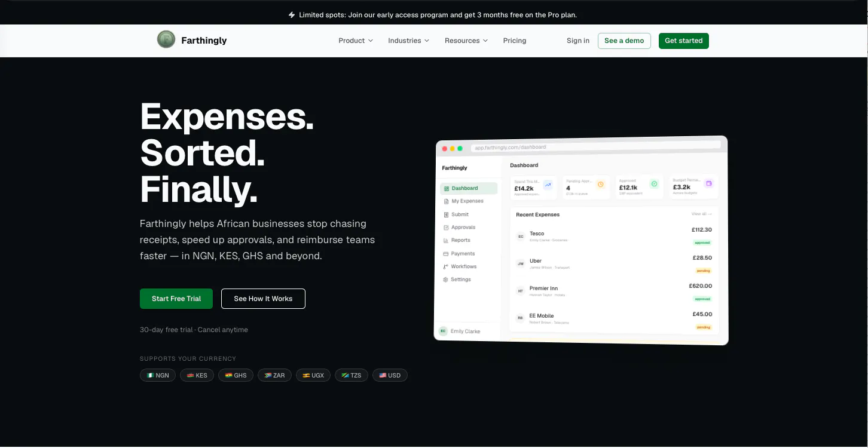Screen dimensions: 868x448
Task: Click the £12.1k approved value
Action: (628, 188)
